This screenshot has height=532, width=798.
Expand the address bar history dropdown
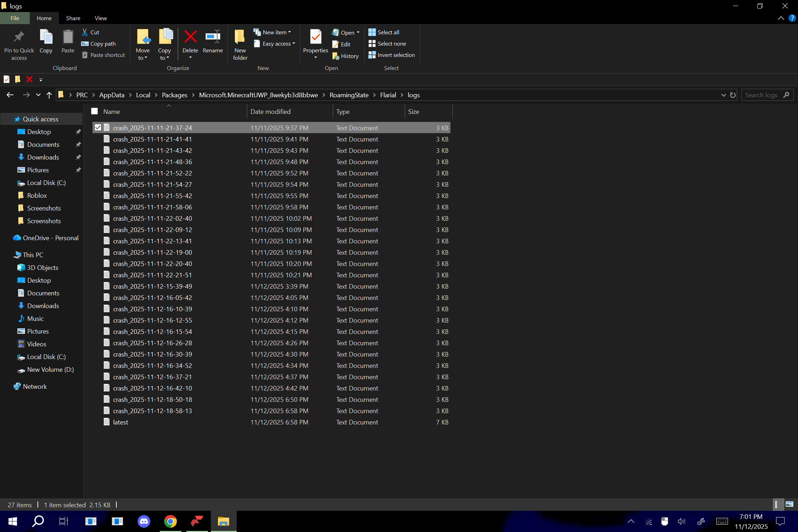(723, 95)
